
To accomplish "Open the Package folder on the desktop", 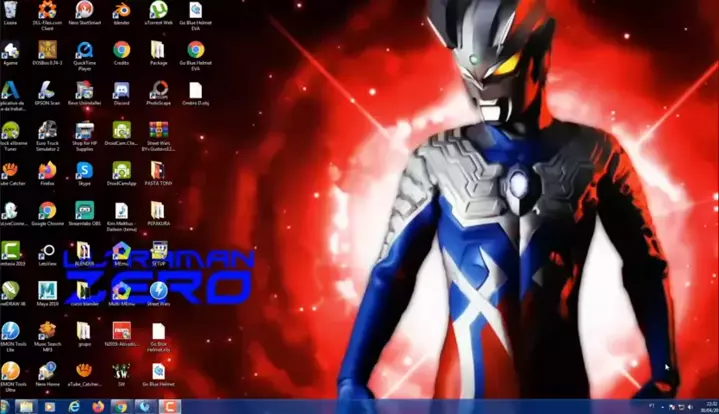I will [158, 50].
